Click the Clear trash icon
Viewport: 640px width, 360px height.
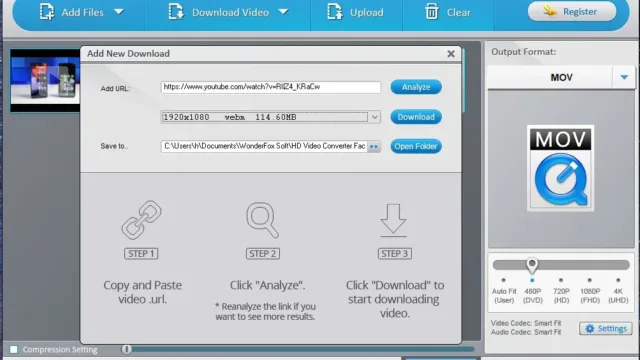[431, 12]
